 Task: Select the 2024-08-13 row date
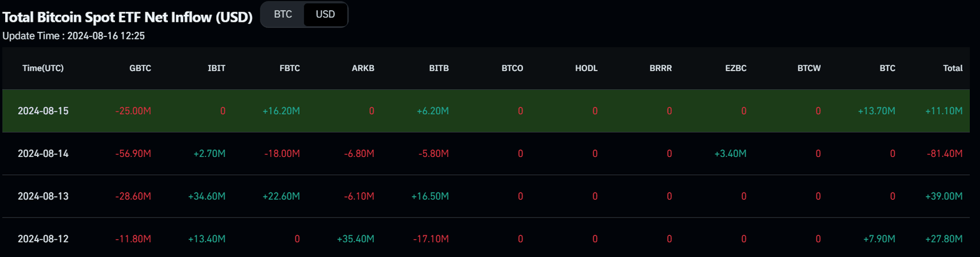pos(43,196)
